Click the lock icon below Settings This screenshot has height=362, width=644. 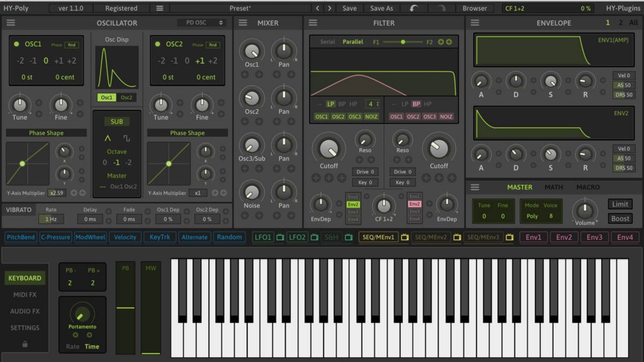[x=25, y=344]
